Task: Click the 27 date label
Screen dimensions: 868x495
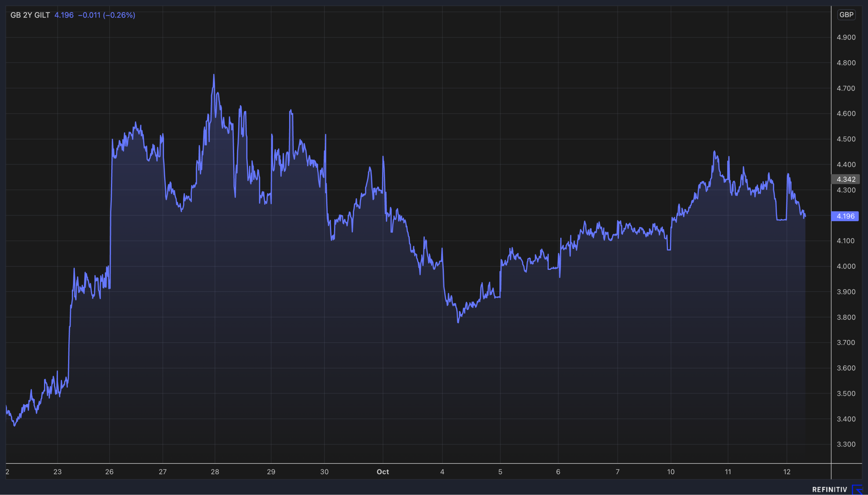Action: (163, 472)
